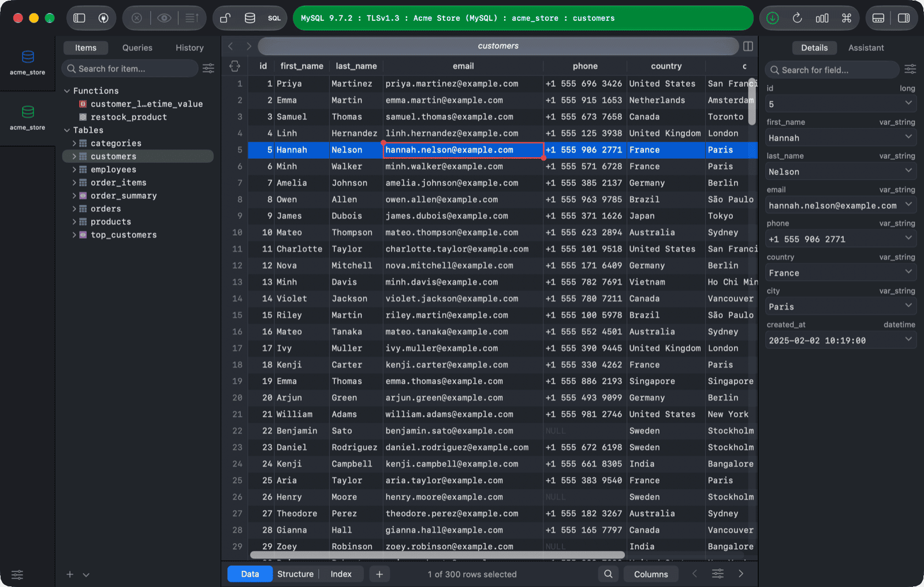Go back with the left arrow above the table
The height and width of the screenshot is (587, 924).
(x=230, y=46)
